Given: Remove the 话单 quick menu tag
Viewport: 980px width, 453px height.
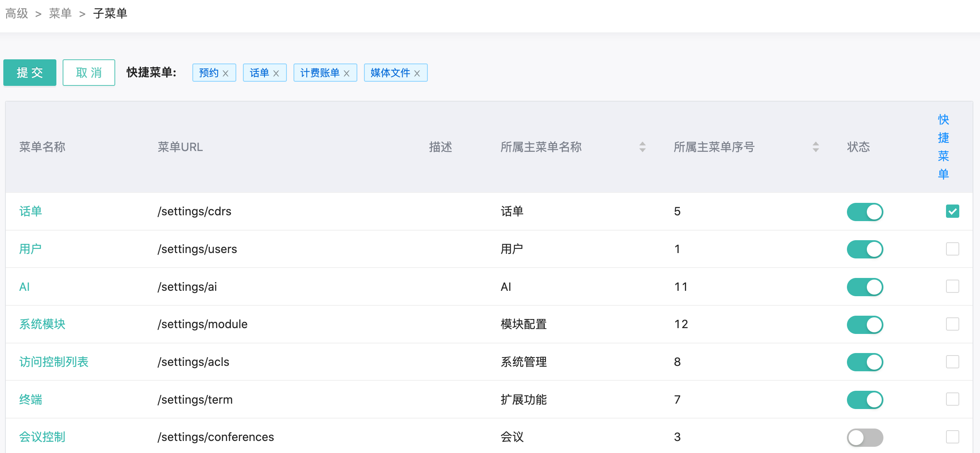Looking at the screenshot, I should pyautogui.click(x=276, y=73).
